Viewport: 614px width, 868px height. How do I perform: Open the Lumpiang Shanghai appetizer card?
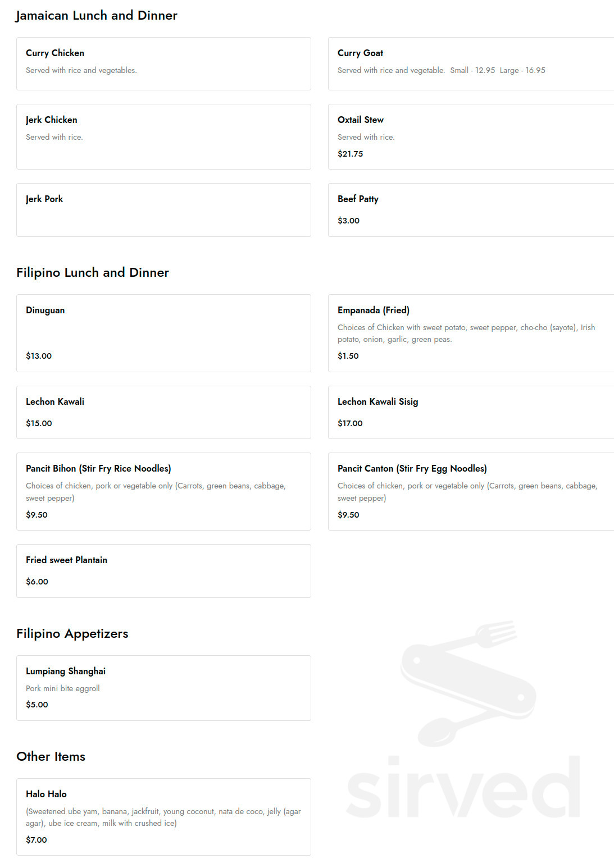point(163,688)
